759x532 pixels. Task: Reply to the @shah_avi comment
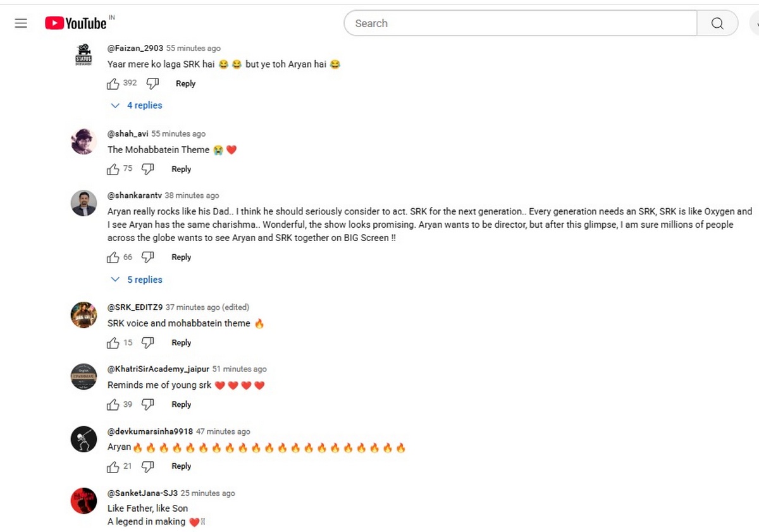[x=181, y=169]
